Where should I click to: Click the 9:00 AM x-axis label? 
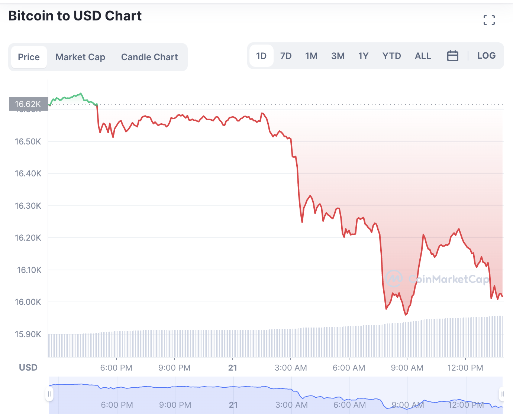tap(407, 368)
